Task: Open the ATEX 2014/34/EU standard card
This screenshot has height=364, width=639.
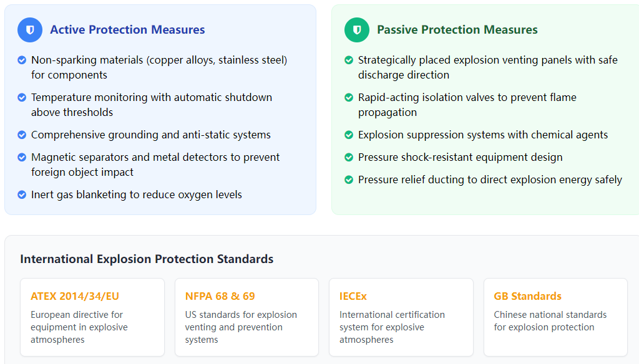Action: click(x=92, y=317)
